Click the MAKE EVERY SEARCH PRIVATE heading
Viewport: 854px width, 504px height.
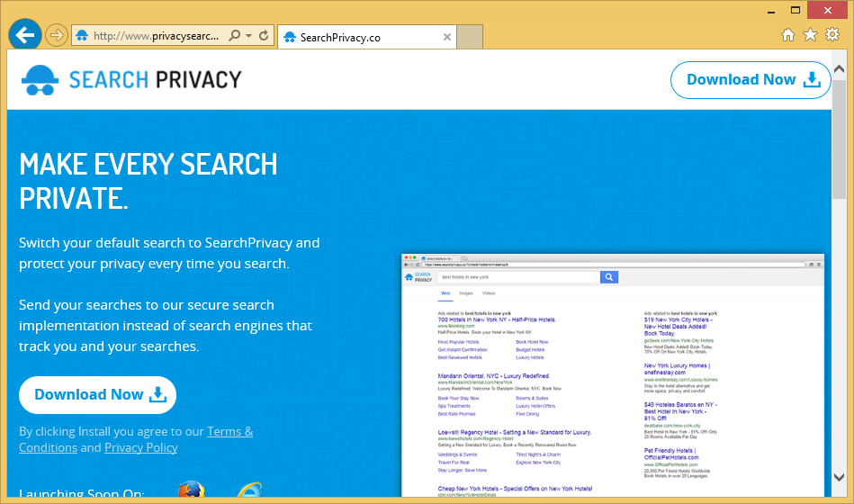coord(148,181)
